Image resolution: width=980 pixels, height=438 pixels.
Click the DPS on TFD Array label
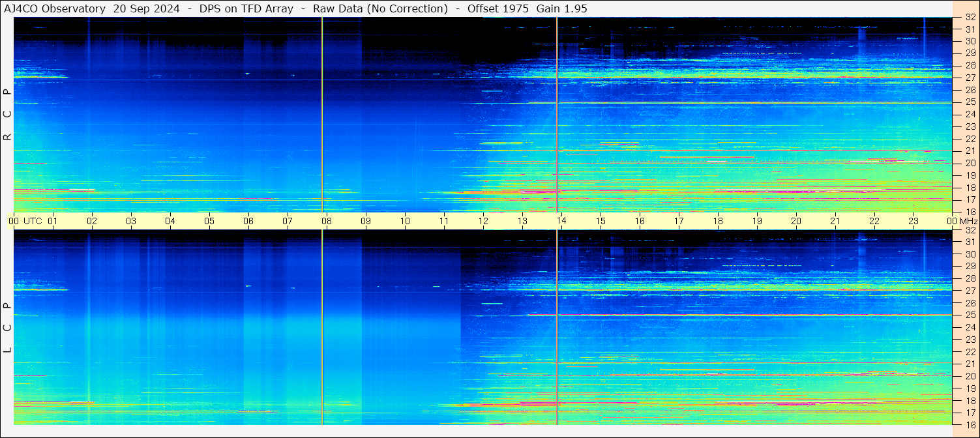point(245,8)
